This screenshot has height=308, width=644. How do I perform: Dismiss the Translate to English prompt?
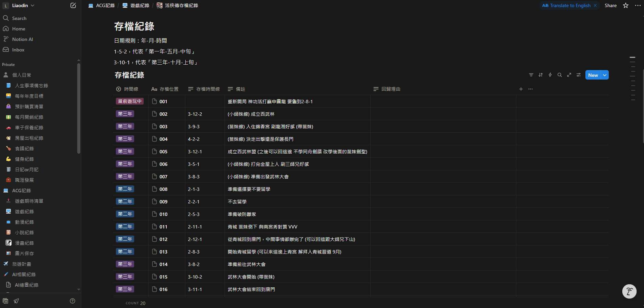click(595, 5)
